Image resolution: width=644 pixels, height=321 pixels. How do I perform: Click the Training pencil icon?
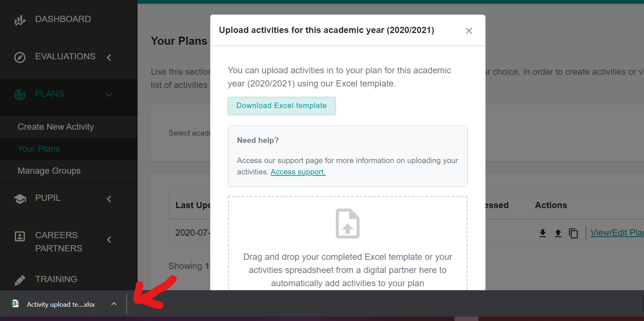[x=20, y=280]
